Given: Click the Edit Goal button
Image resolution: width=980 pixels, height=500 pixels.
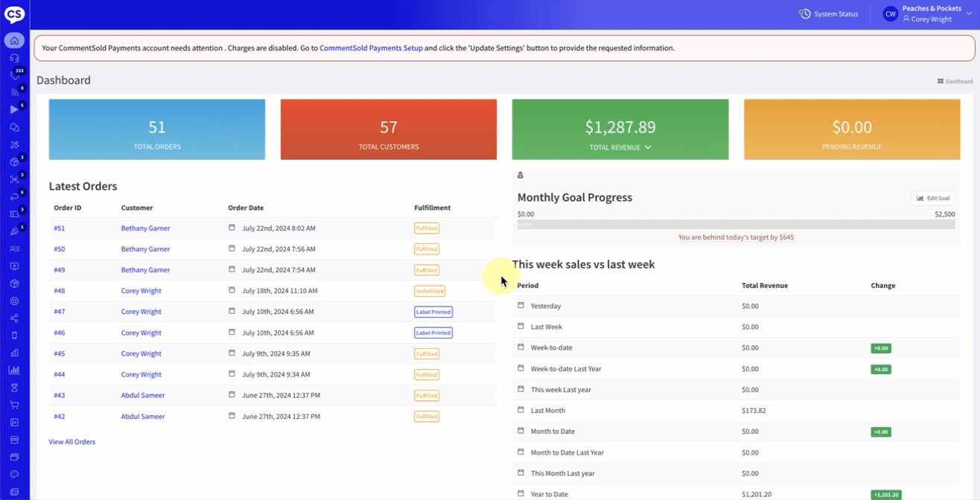Looking at the screenshot, I should [x=933, y=198].
